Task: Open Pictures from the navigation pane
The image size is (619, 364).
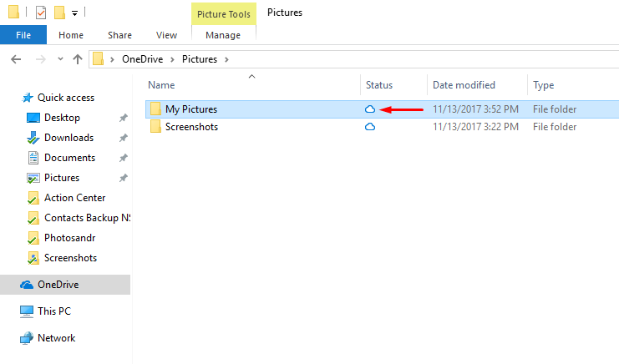Action: (x=62, y=178)
